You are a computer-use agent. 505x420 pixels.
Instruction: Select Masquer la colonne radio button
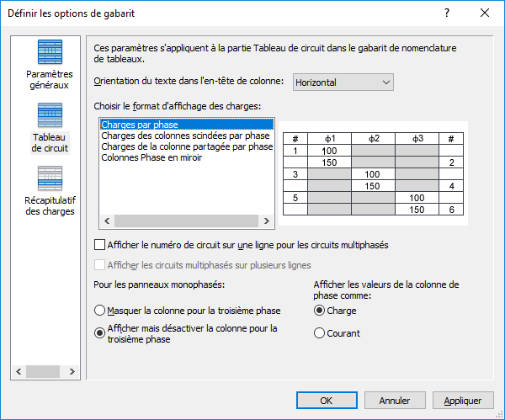coord(101,311)
